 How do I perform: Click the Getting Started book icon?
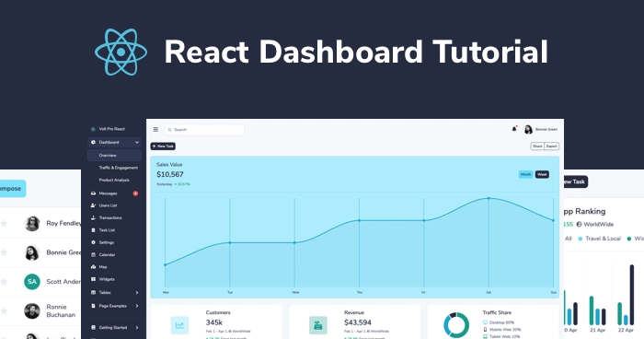point(93,327)
